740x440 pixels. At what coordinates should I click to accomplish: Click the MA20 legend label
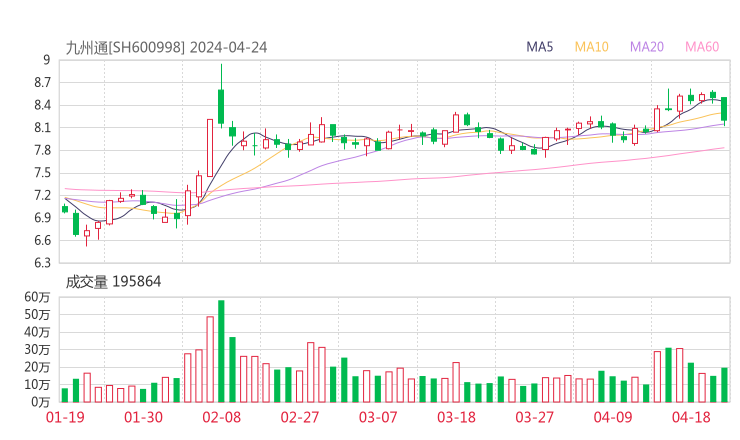(x=647, y=47)
